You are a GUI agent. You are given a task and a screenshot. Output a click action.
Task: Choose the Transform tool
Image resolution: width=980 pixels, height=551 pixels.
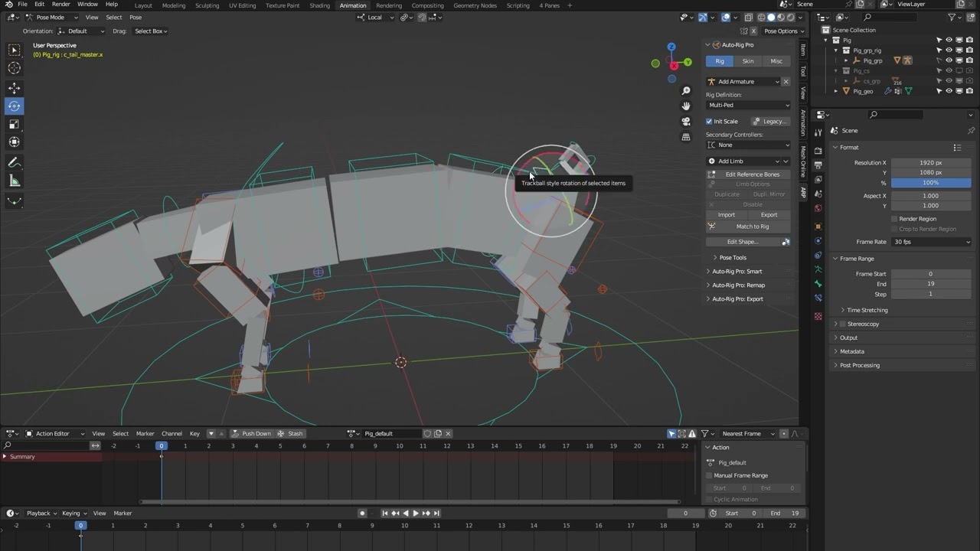tap(14, 142)
